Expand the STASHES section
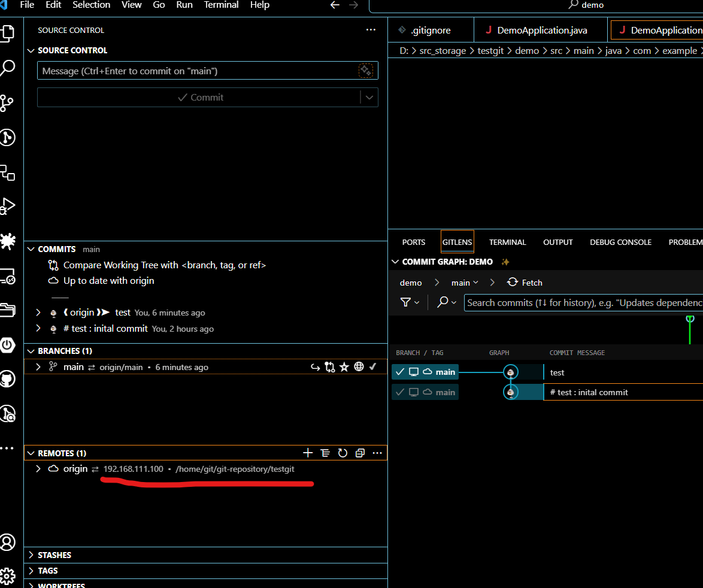 31,555
